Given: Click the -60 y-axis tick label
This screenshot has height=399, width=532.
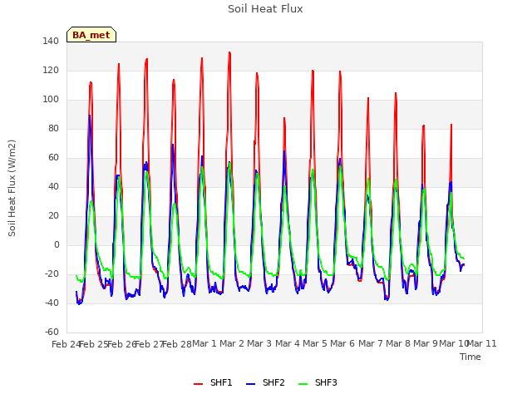Looking at the screenshot, I should [x=52, y=332].
